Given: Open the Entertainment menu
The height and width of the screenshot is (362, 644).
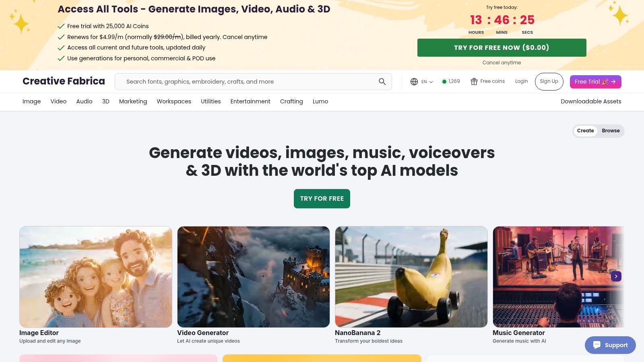Looking at the screenshot, I should [x=250, y=101].
